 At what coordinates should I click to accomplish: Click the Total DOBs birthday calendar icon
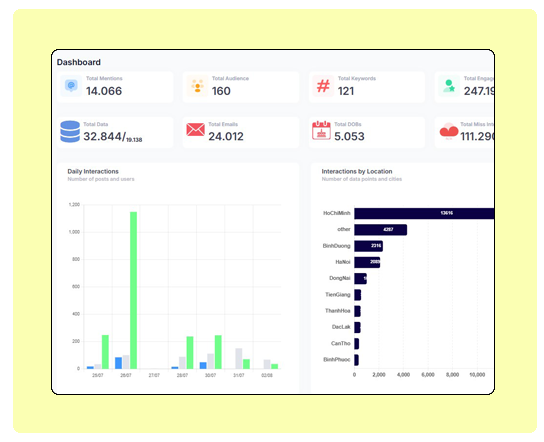pos(321,130)
